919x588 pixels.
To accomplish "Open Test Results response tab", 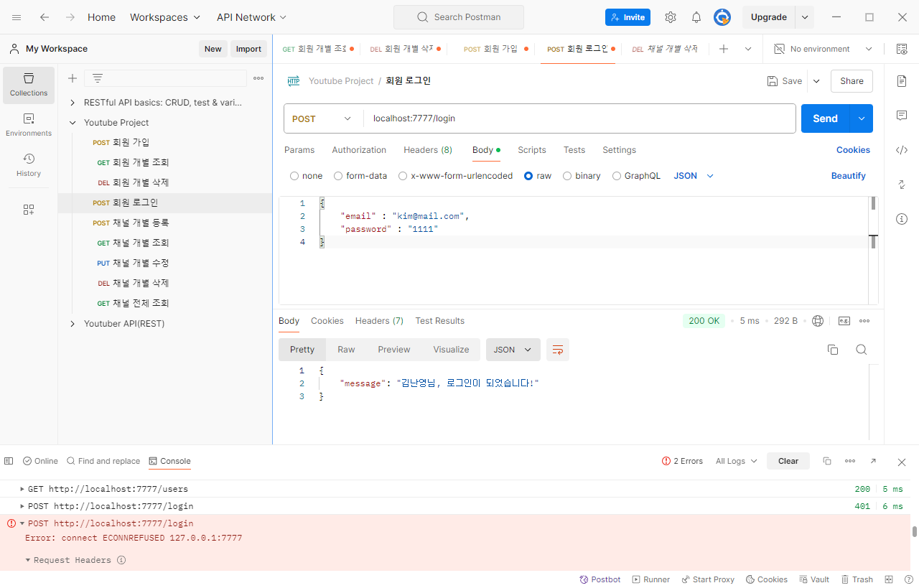I will coord(440,321).
